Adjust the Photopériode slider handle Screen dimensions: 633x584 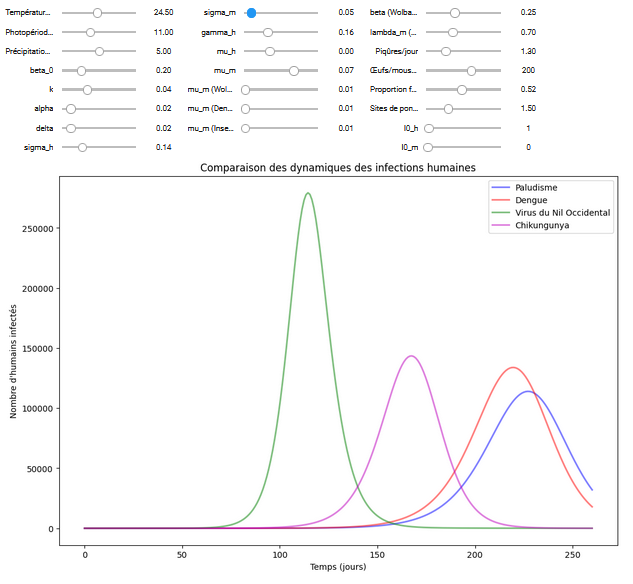90,32
